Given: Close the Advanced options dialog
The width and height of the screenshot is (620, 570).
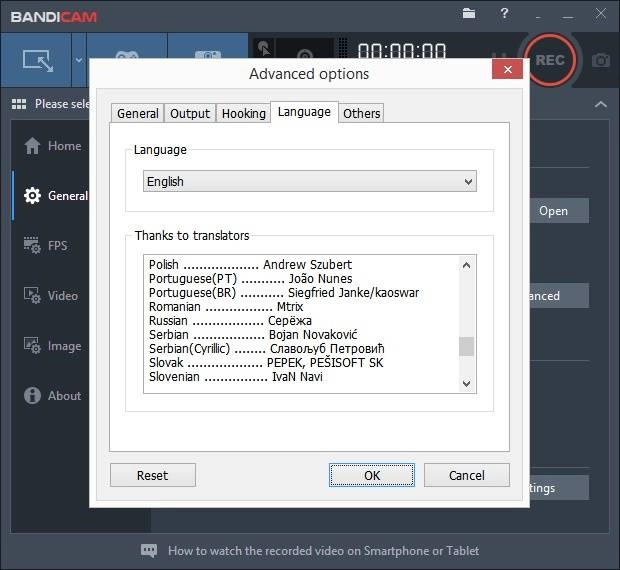Looking at the screenshot, I should 508,70.
